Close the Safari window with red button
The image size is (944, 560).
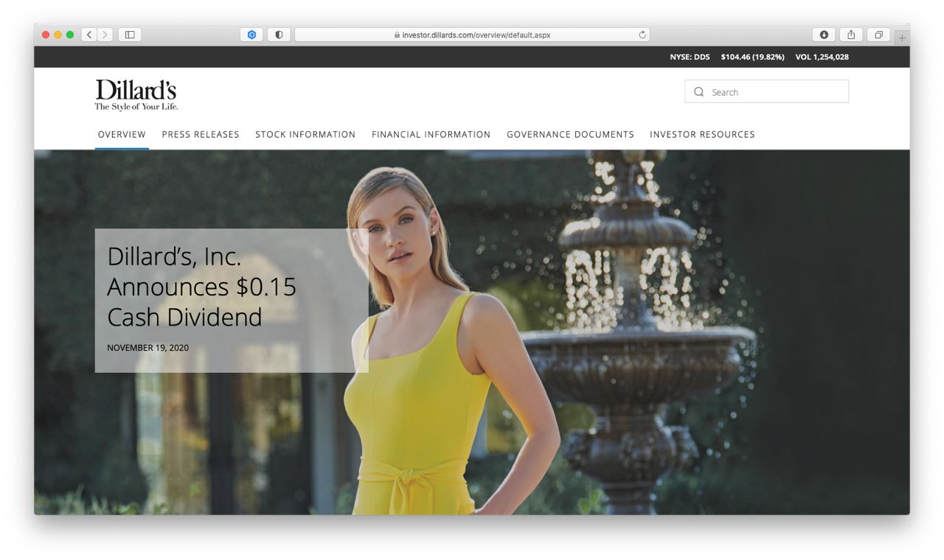[46, 35]
